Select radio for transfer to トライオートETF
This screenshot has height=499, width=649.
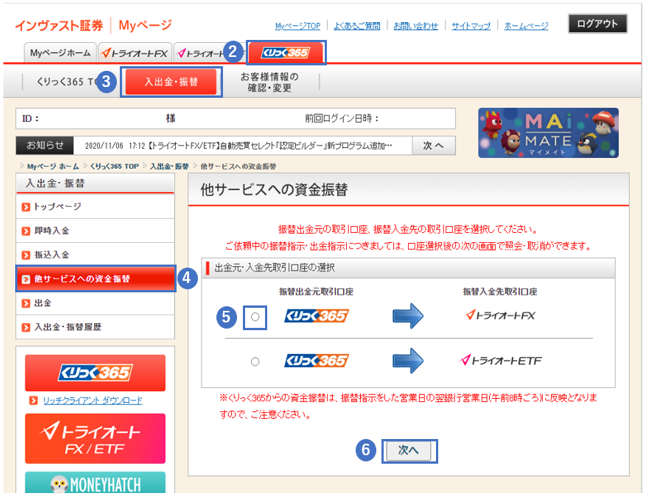[255, 362]
